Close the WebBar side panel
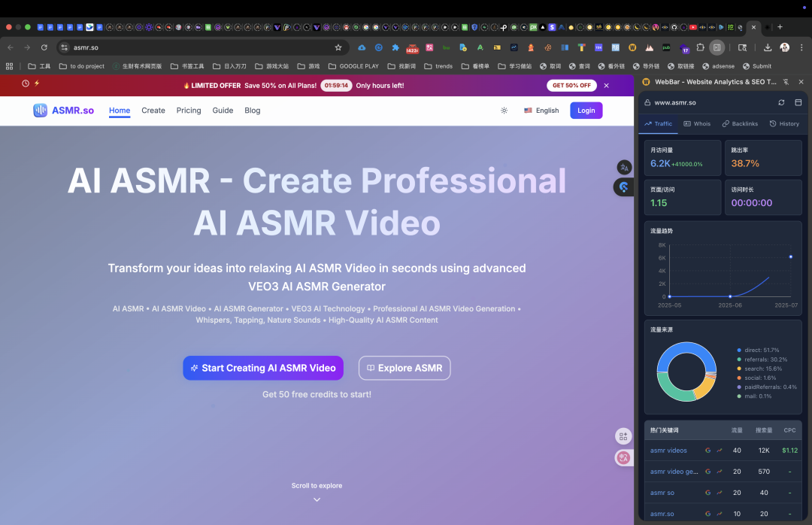812x525 pixels. tap(801, 82)
